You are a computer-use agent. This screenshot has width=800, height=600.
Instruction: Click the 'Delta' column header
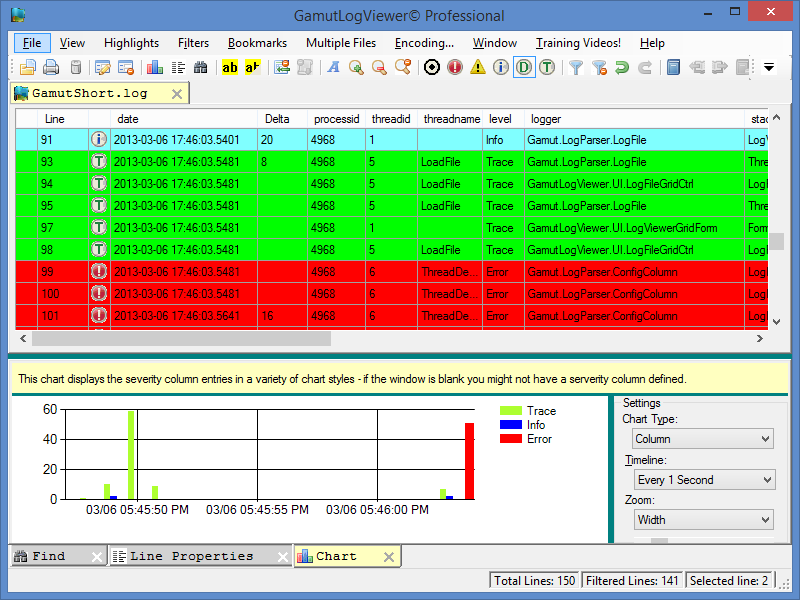click(x=282, y=119)
